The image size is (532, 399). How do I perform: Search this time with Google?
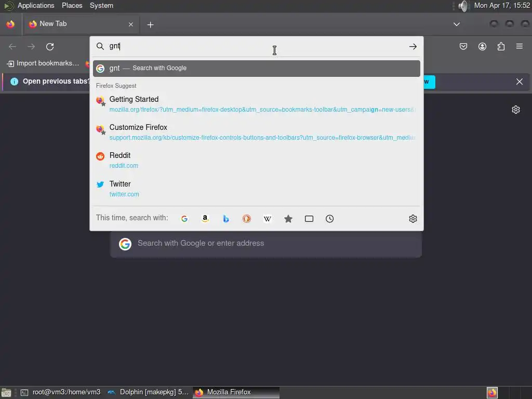[184, 219]
